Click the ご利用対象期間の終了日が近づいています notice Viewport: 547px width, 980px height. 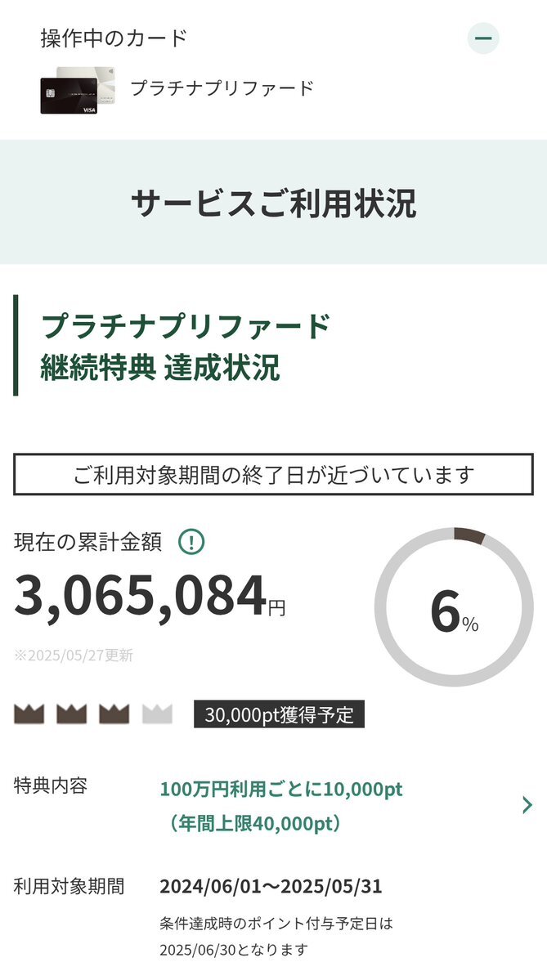pos(273,474)
